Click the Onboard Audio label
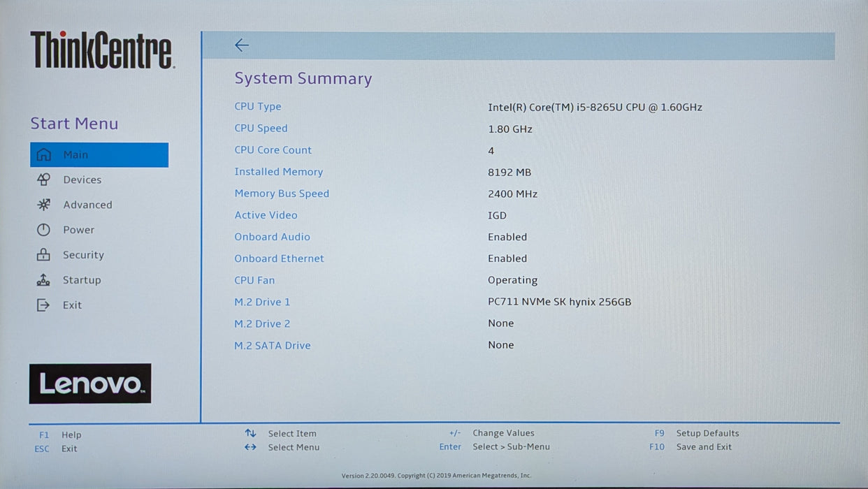Screen dimensions: 868x489 [x=272, y=237]
